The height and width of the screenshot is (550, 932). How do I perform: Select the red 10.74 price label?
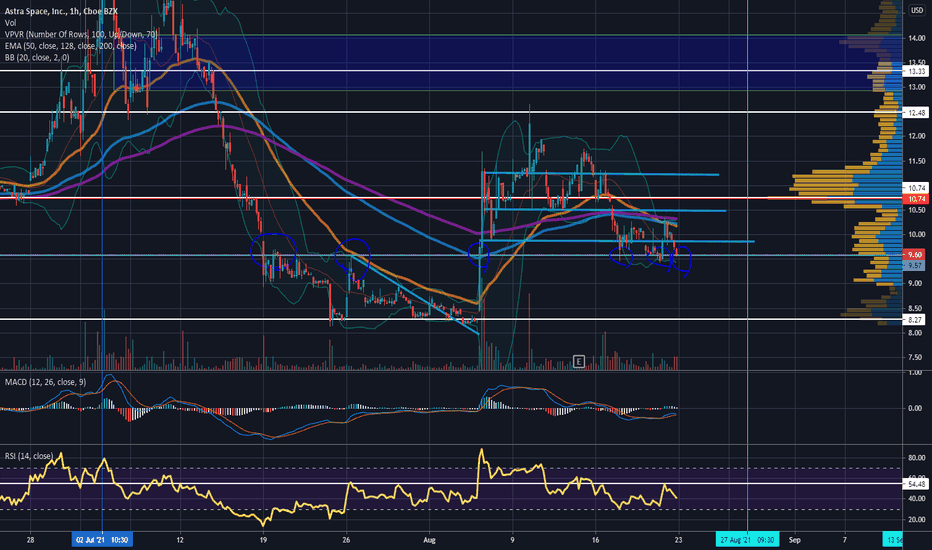point(914,199)
